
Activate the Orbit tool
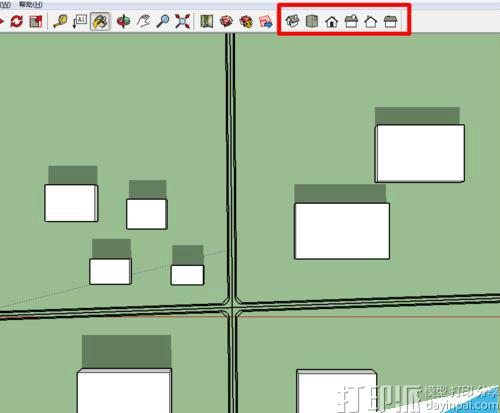[123, 21]
